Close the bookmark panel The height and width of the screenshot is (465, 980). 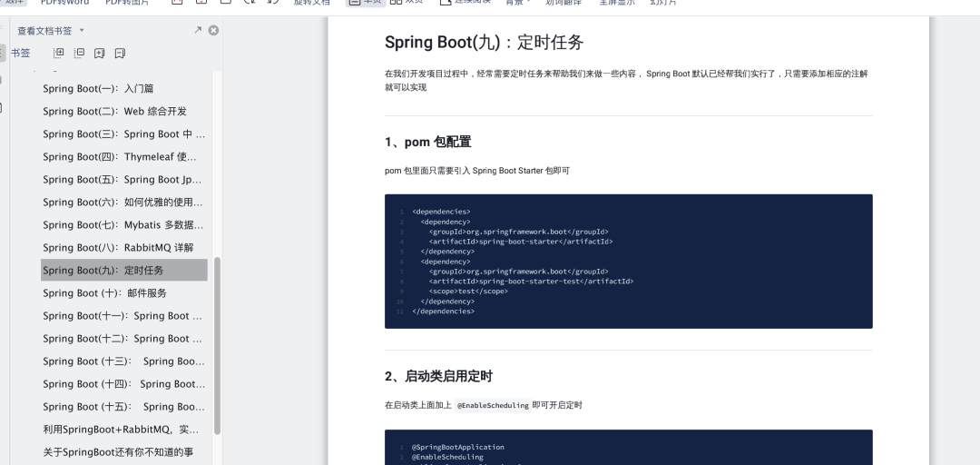coord(214,30)
